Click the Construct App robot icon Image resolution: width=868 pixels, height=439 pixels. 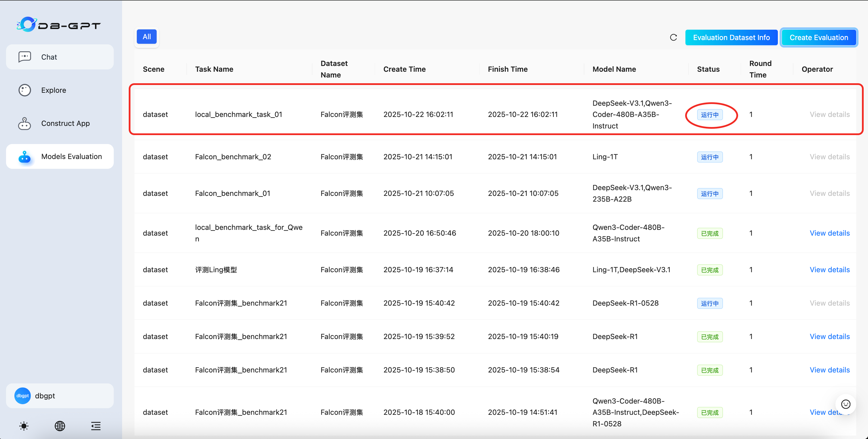coord(24,123)
